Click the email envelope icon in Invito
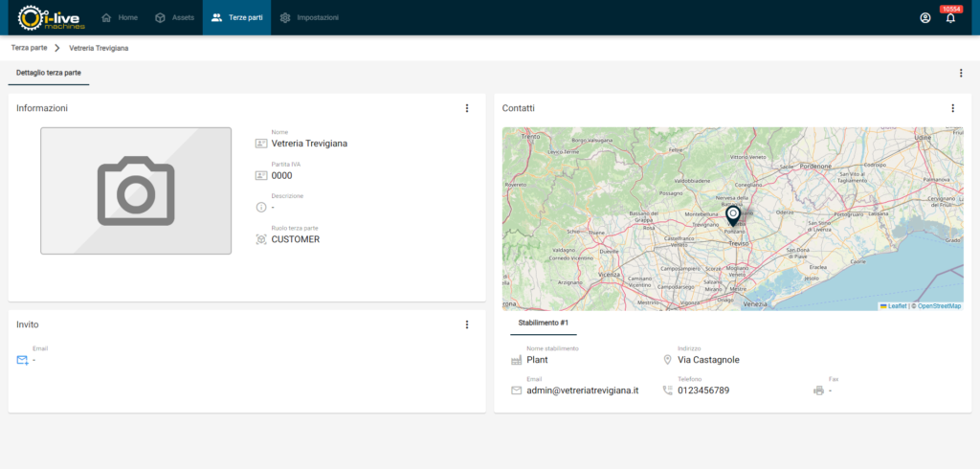The image size is (980, 469). 23,360
